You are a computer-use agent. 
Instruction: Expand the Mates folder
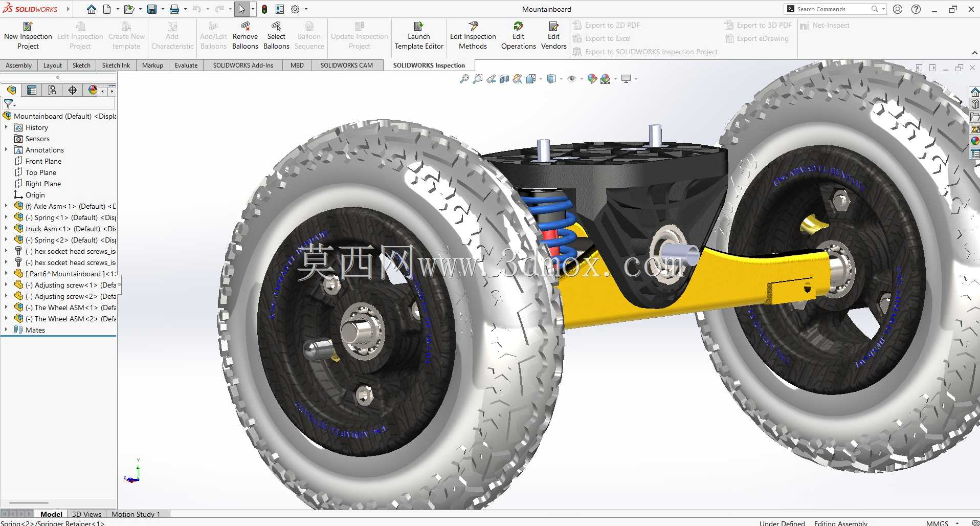6,330
